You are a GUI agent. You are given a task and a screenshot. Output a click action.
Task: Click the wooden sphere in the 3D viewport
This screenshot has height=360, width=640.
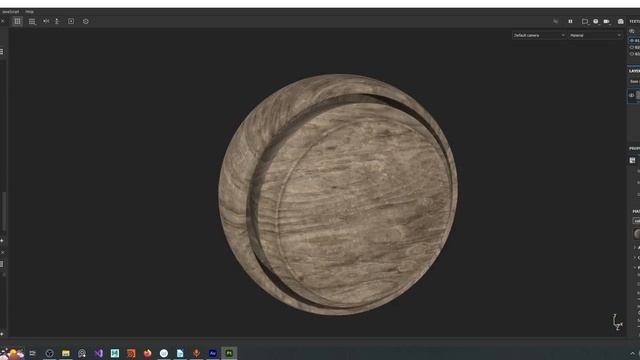point(338,194)
